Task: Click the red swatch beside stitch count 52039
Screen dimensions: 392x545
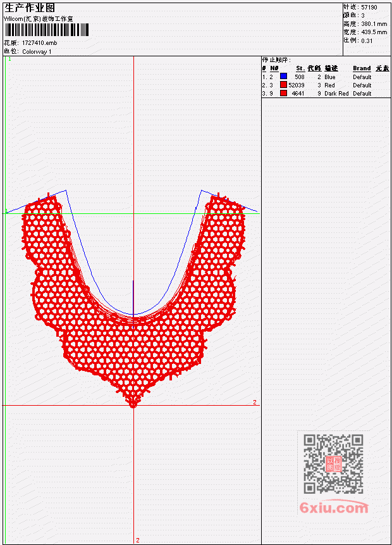Action: [283, 85]
